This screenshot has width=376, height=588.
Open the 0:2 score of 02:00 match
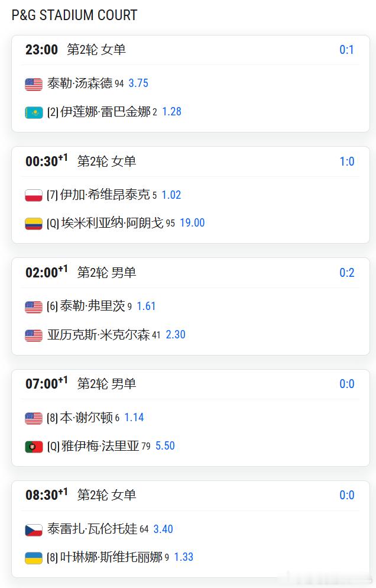click(346, 273)
